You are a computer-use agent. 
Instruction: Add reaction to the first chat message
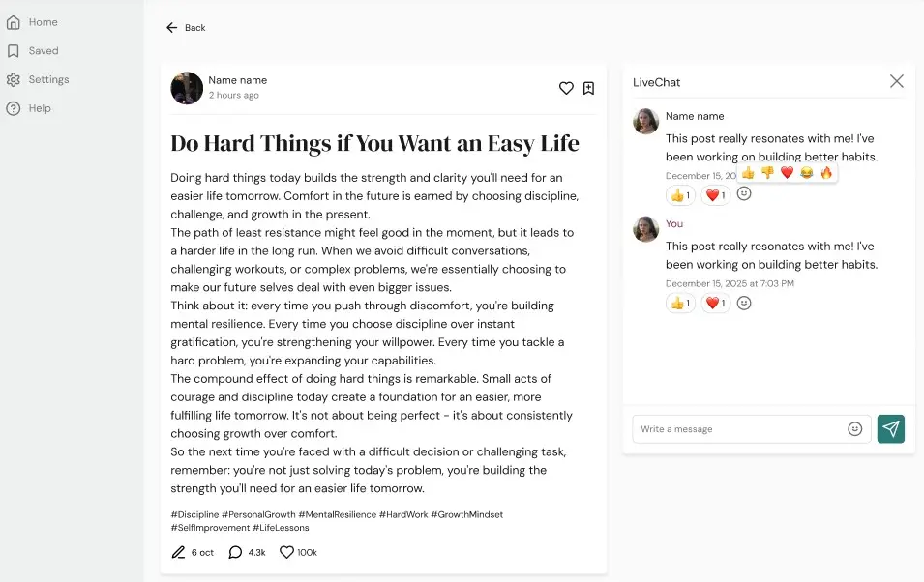744,193
